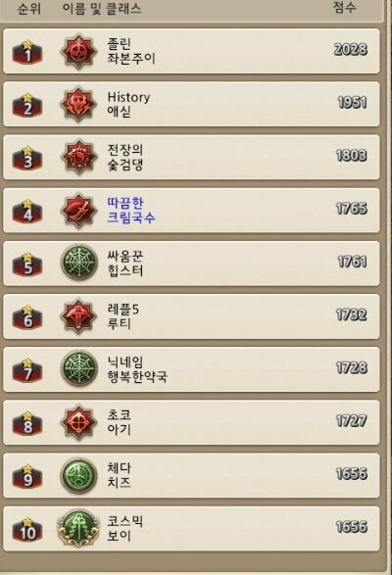This screenshot has height=575, width=392.
Task: Click the rank 1 class emblem icon
Action: 78,51
